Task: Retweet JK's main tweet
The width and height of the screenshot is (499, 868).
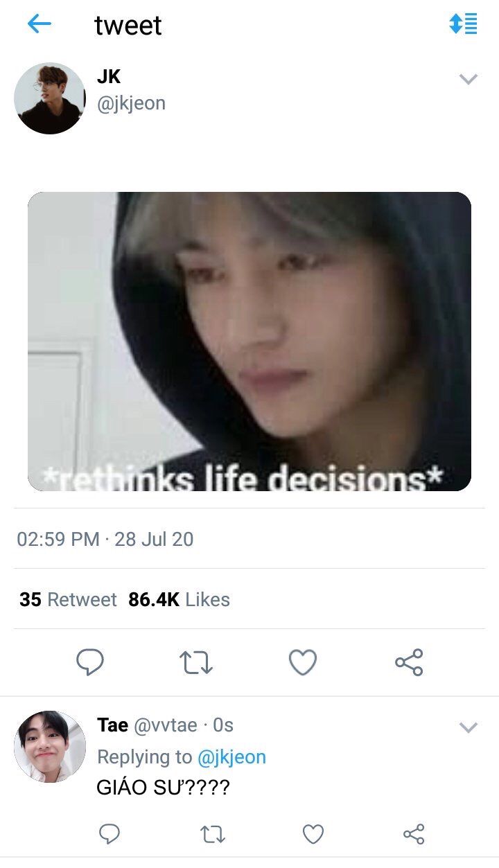Action: coord(196,662)
